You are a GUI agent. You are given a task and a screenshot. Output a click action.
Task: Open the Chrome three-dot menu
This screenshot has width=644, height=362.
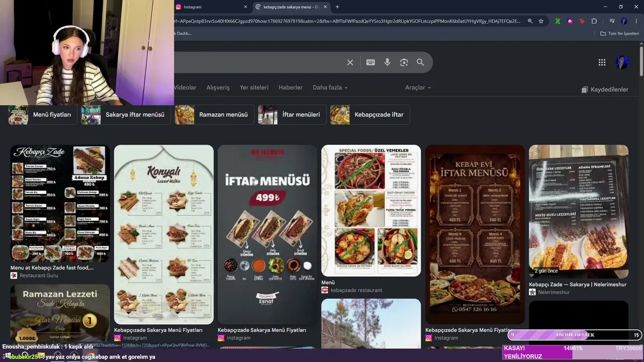click(x=636, y=21)
